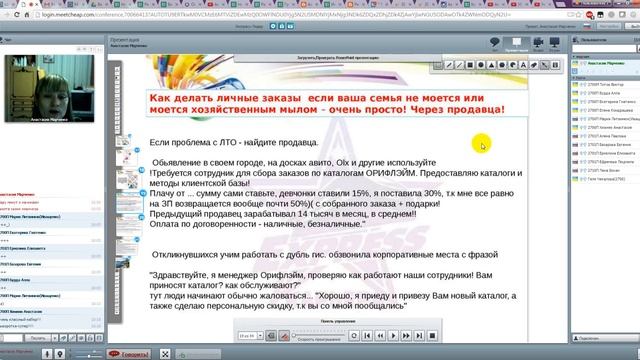The height and width of the screenshot is (360, 640).
Task: Click the second blue icon in top bar
Action: (282, 26)
